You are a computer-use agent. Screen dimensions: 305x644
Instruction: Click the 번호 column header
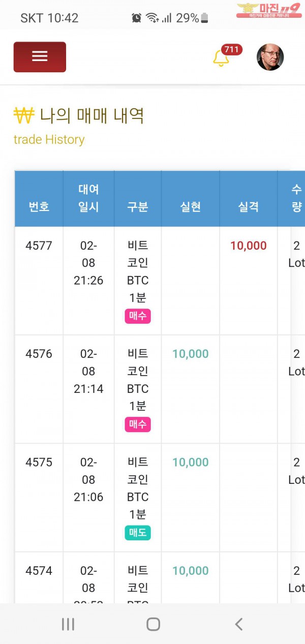pyautogui.click(x=39, y=206)
